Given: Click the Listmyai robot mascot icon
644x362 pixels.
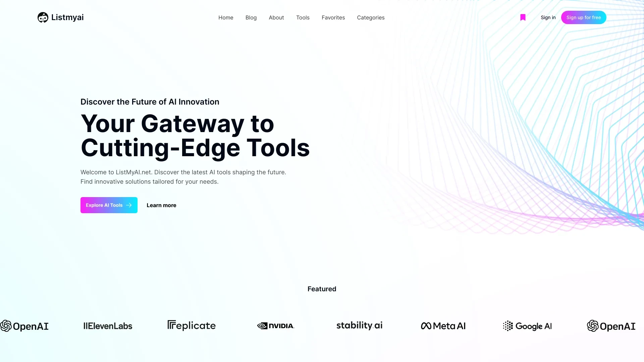Looking at the screenshot, I should coord(43,17).
